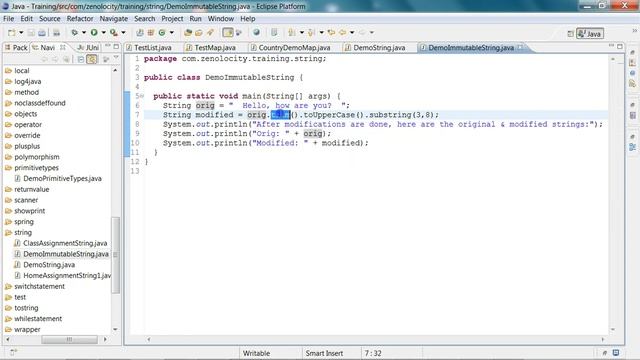Switch to the CountryDemoMap.java editor tab
The height and width of the screenshot is (360, 640).
[x=294, y=48]
